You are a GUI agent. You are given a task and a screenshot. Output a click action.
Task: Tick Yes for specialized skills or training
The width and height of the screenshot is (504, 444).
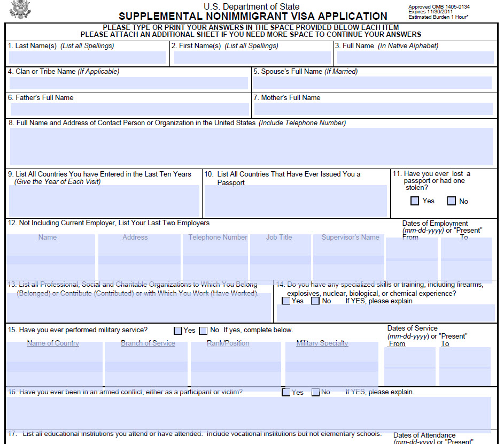click(286, 301)
